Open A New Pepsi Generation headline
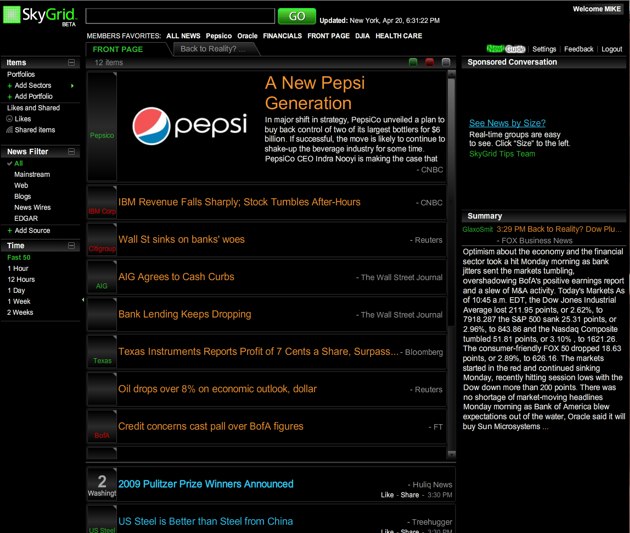The image size is (630, 533). (x=315, y=93)
